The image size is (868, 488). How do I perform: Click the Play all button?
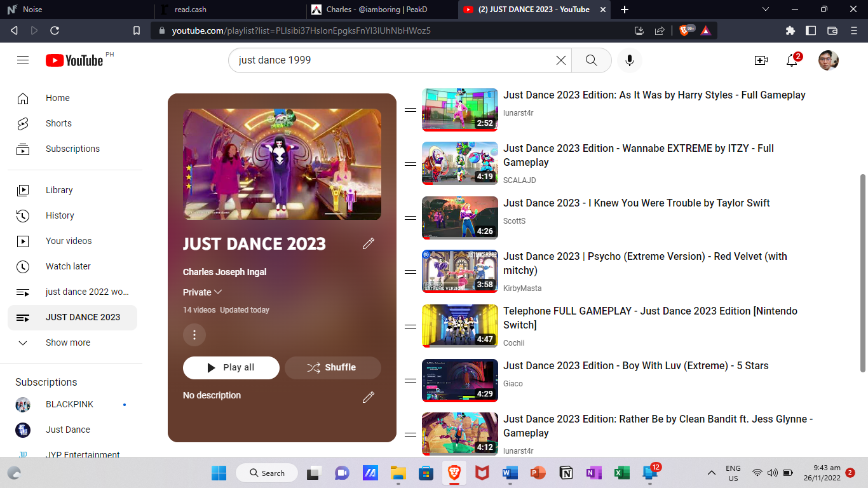231,367
